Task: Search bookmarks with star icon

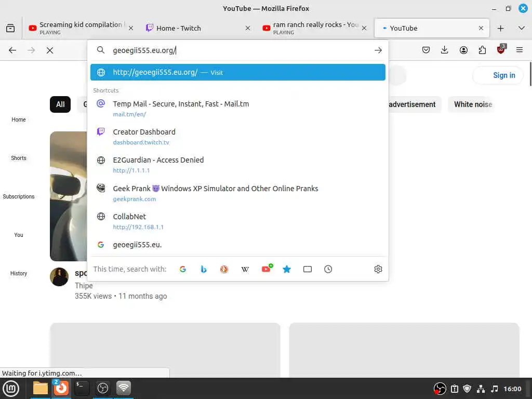Action: click(x=287, y=269)
